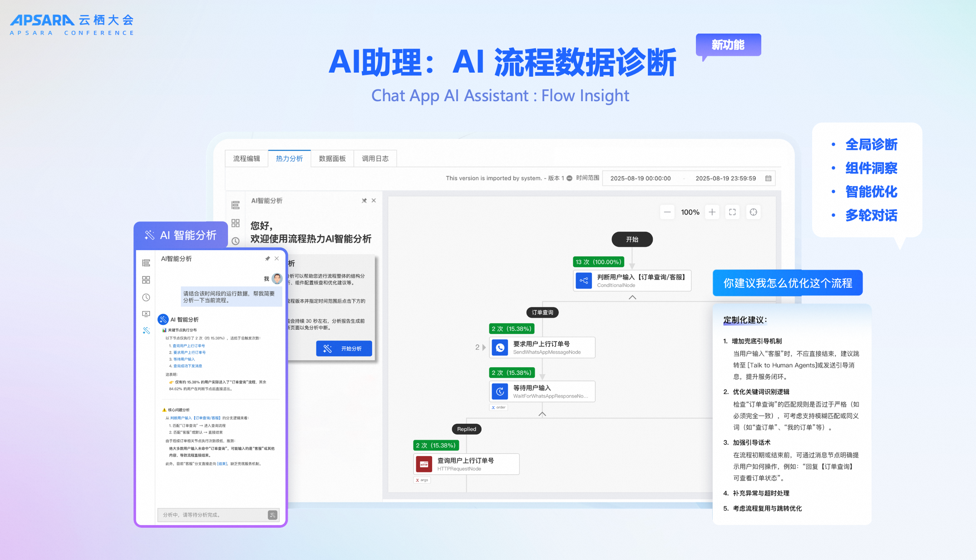This screenshot has height=560, width=976.
Task: Collapse branches with chevron under ConditionalNode
Action: point(632,297)
